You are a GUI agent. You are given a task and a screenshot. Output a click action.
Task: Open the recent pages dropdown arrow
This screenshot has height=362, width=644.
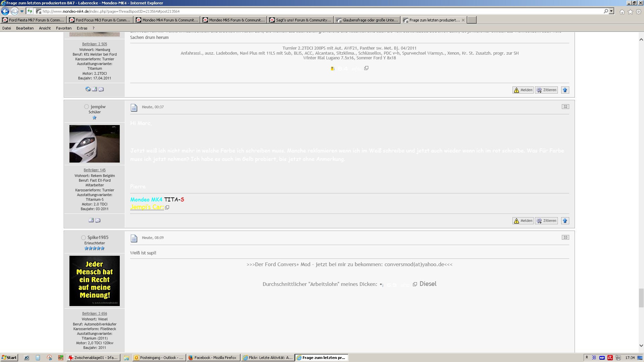[22, 11]
